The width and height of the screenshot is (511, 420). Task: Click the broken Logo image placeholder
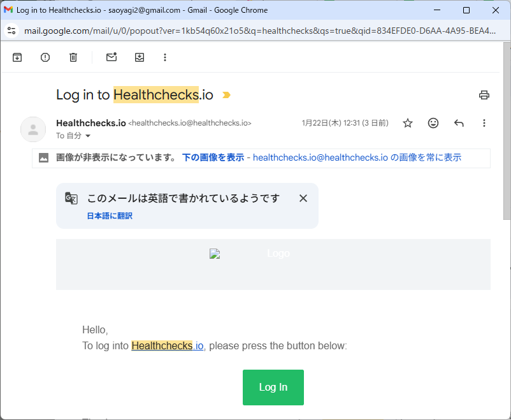click(215, 254)
